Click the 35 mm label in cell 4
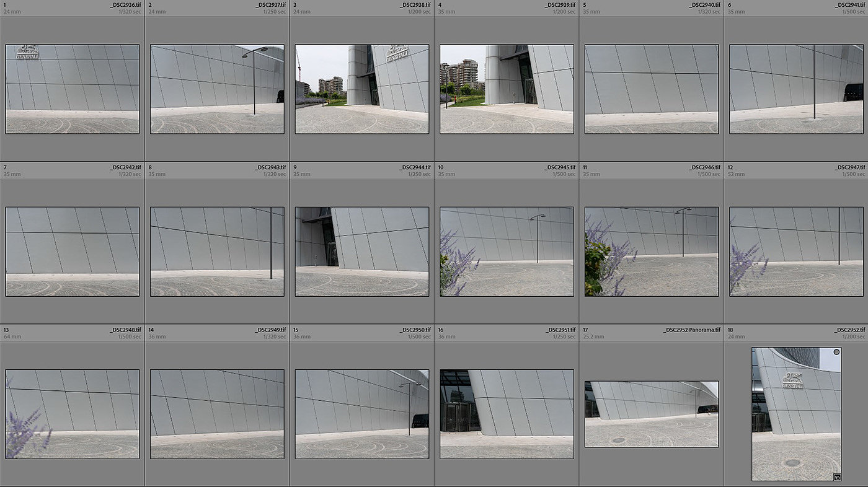Viewport: 868px width, 487px height. [446, 12]
